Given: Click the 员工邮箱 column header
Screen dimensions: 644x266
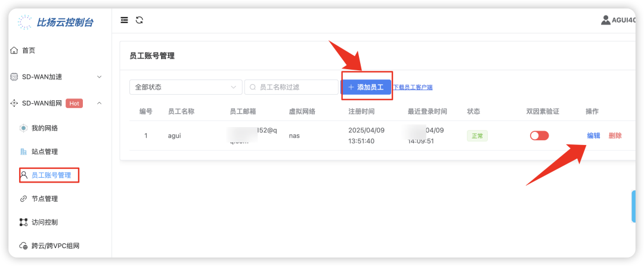Looking at the screenshot, I should coord(243,112).
